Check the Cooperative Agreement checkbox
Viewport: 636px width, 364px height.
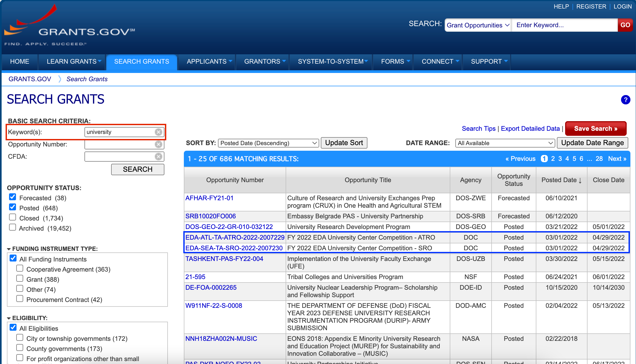click(20, 268)
